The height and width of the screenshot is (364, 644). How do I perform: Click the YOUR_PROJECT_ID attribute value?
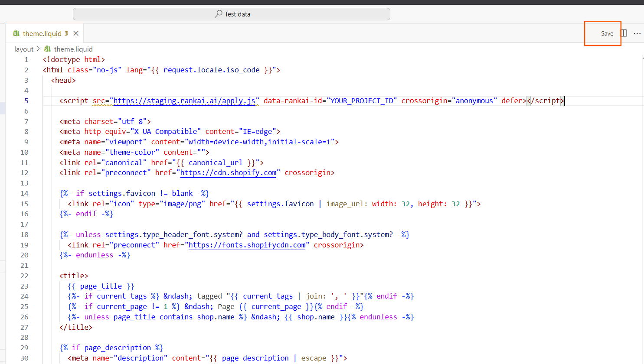(362, 101)
